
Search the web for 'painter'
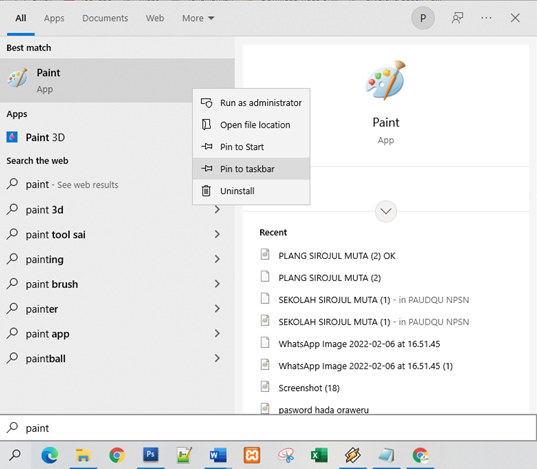click(x=117, y=309)
